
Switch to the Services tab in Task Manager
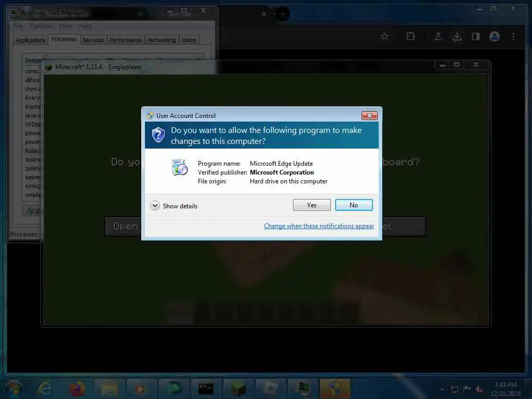(94, 40)
